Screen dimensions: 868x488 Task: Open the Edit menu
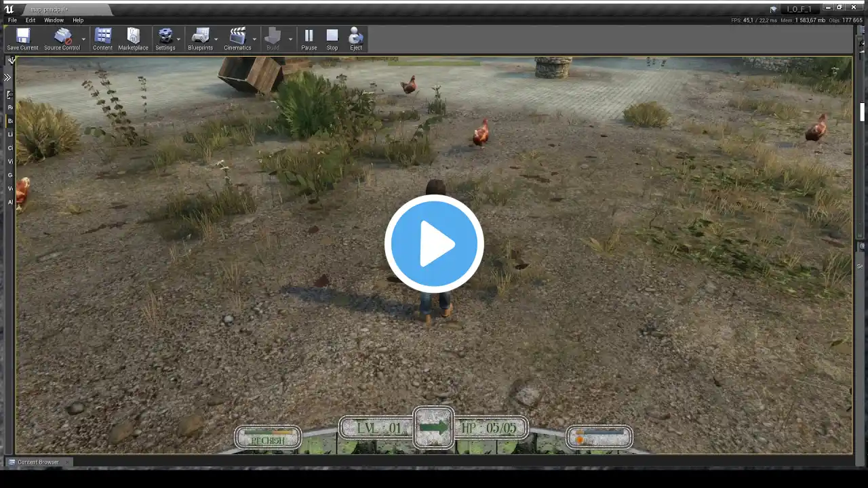coord(31,20)
